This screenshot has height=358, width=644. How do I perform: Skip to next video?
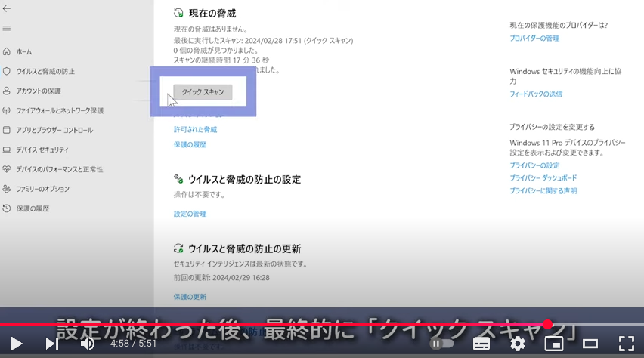point(51,344)
